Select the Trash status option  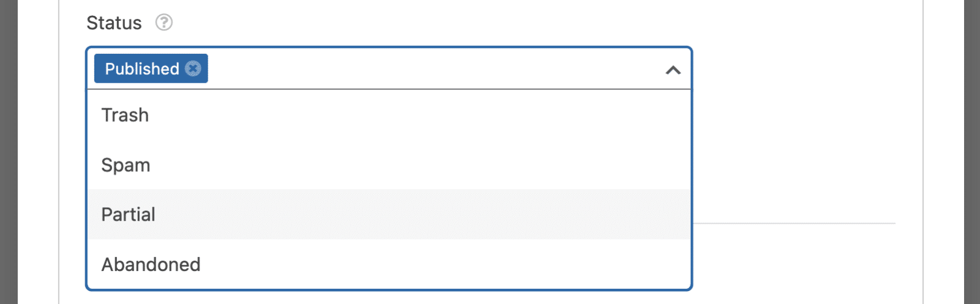[389, 115]
